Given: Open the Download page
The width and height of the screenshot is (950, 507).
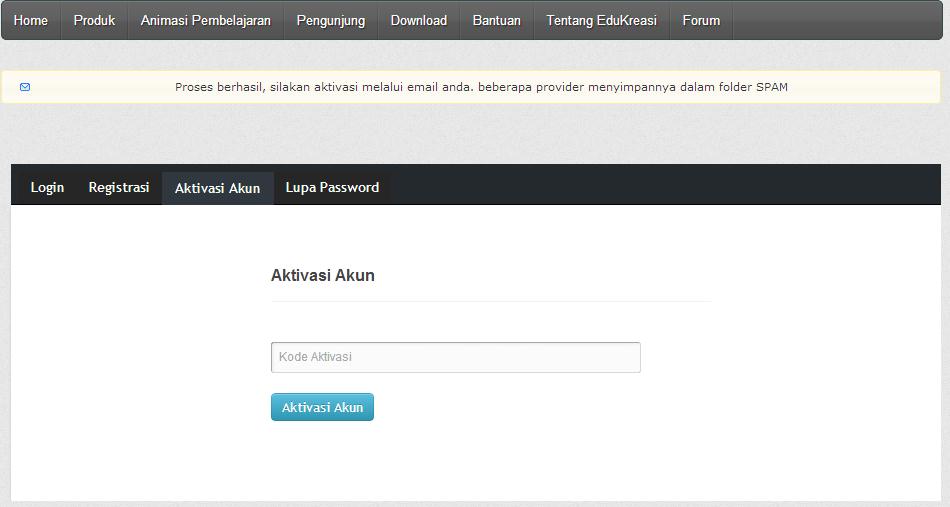Looking at the screenshot, I should [419, 21].
